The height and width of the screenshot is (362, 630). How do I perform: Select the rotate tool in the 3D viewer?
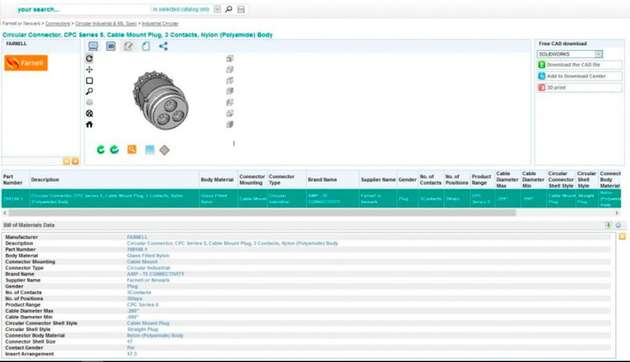[89, 59]
